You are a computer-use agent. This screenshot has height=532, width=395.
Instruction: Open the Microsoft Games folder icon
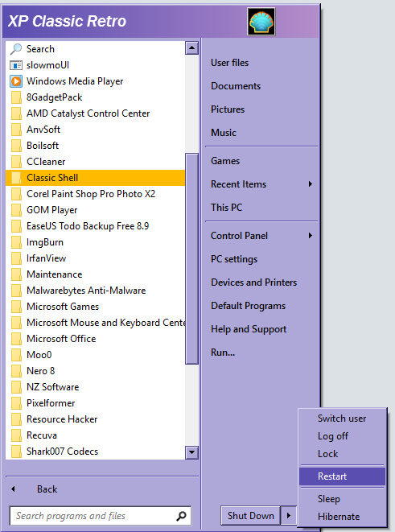tap(16, 307)
